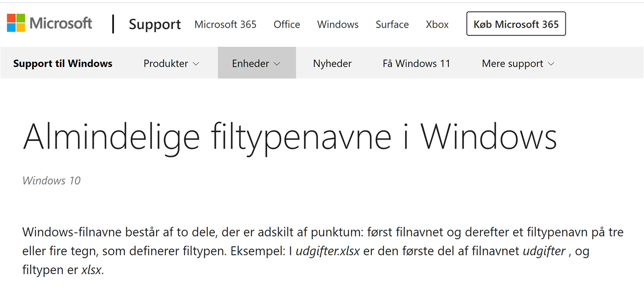The image size is (644, 291).
Task: Select Windows in the top navigation bar
Action: [x=338, y=24]
